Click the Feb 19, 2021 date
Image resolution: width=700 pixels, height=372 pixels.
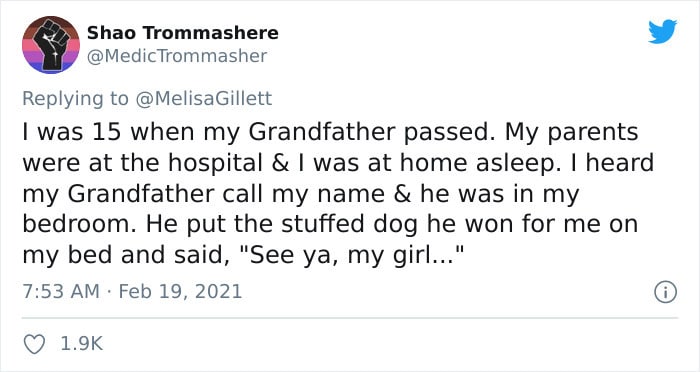pyautogui.click(x=180, y=292)
